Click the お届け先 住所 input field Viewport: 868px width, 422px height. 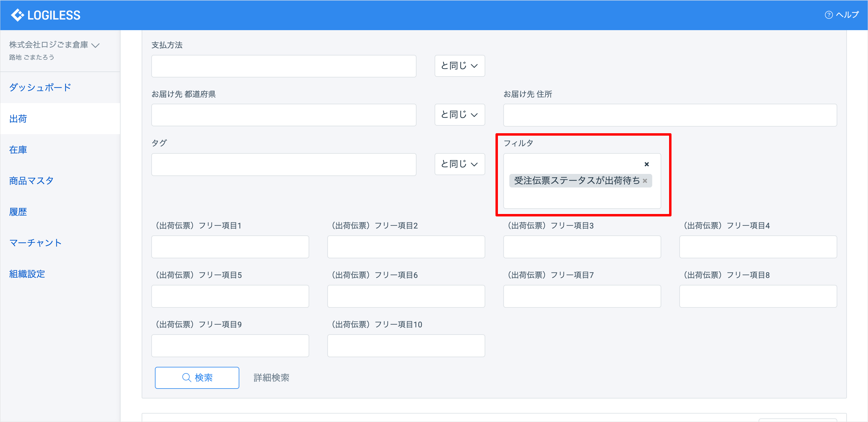[x=670, y=115]
